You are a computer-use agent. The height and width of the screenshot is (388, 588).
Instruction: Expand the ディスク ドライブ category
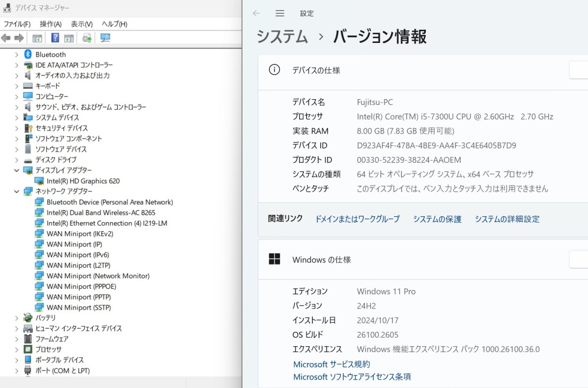click(x=16, y=160)
